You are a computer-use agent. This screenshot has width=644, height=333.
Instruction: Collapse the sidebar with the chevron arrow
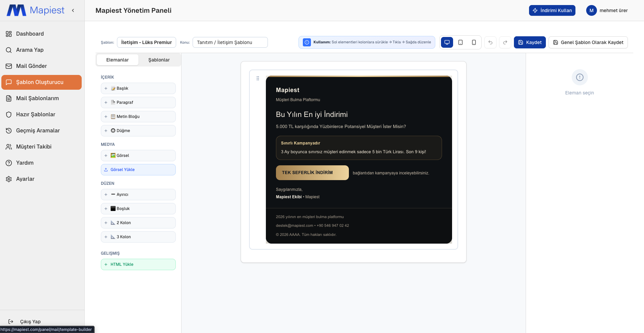pyautogui.click(x=73, y=10)
